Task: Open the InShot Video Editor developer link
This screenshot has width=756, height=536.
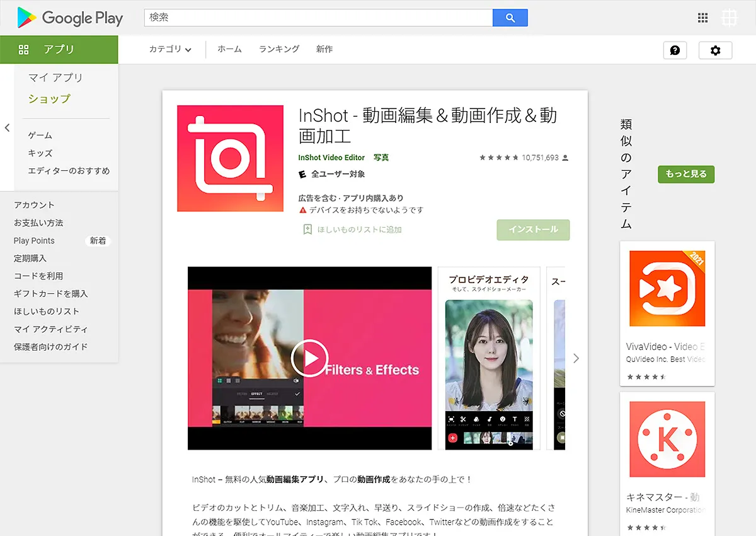Action: 331,157
